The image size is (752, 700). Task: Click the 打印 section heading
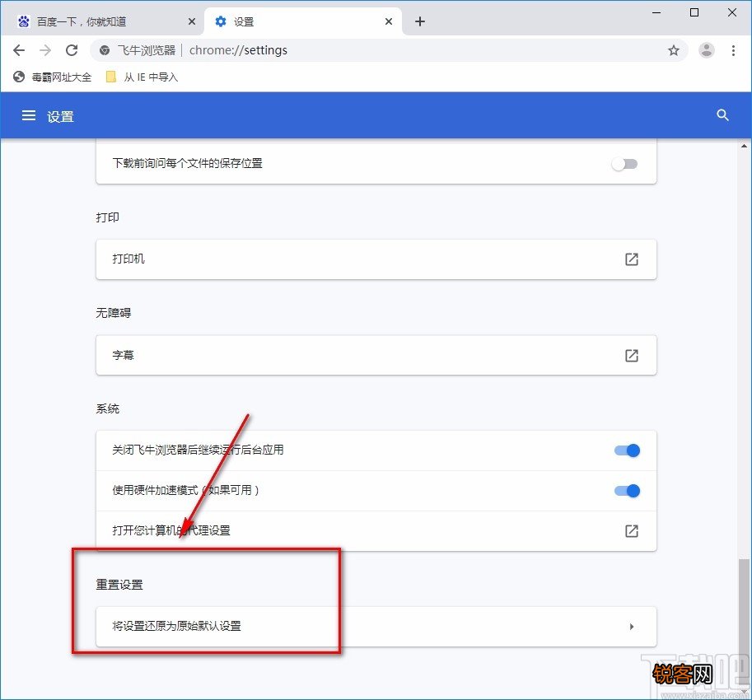tap(107, 217)
